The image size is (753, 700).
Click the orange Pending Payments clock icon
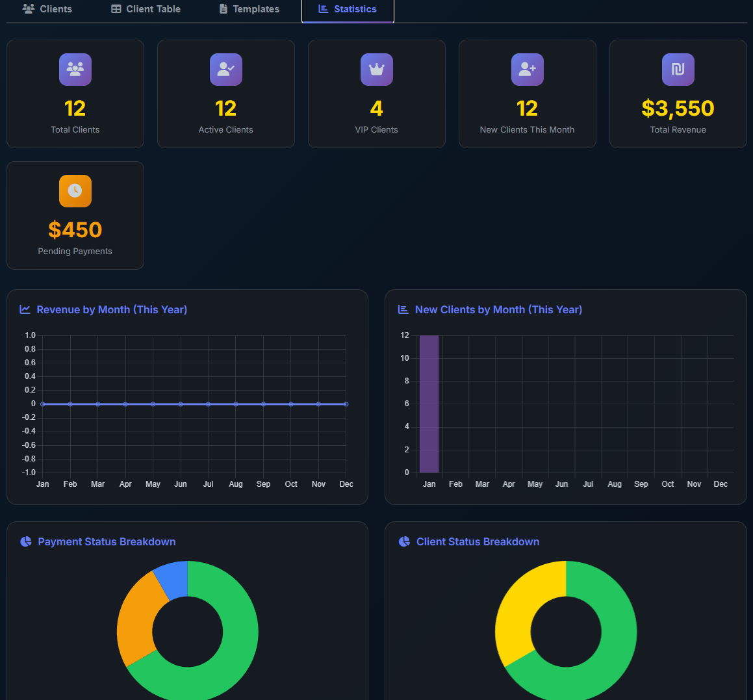click(x=75, y=191)
